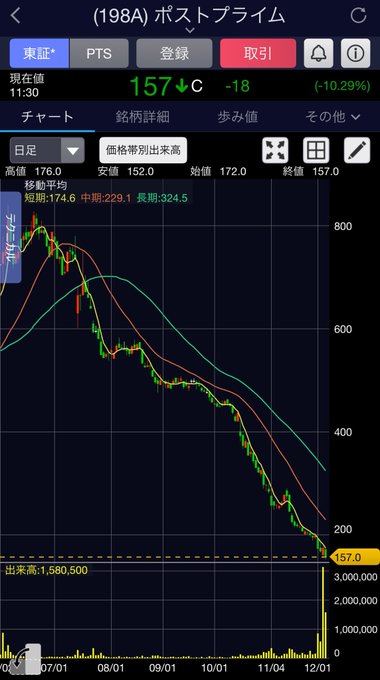Open the 歩み値 tab
This screenshot has height=680, width=380.
point(237,117)
